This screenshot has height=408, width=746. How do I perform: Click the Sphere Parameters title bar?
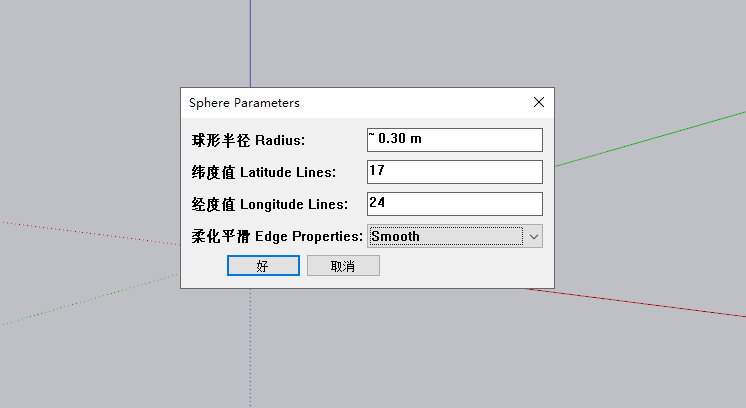pos(350,102)
